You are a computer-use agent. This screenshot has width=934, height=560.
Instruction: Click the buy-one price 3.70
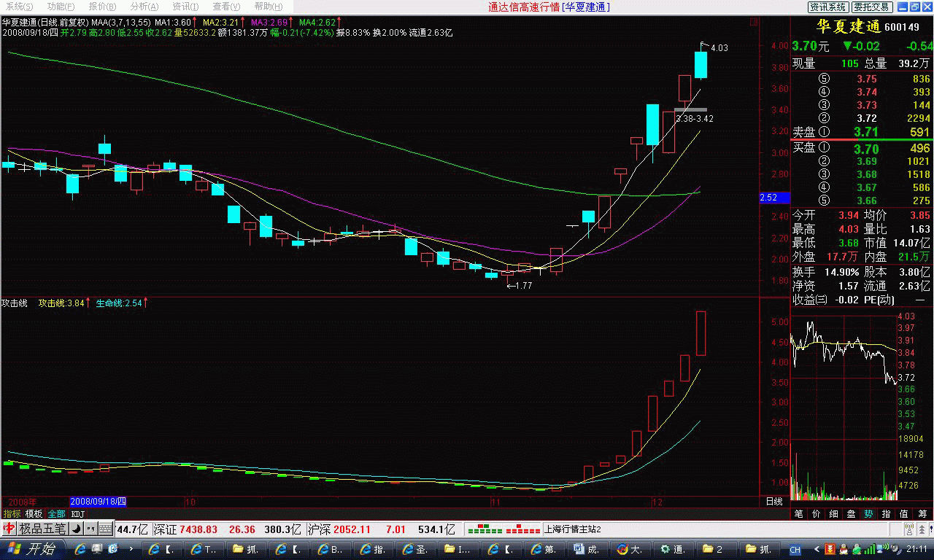pos(866,149)
